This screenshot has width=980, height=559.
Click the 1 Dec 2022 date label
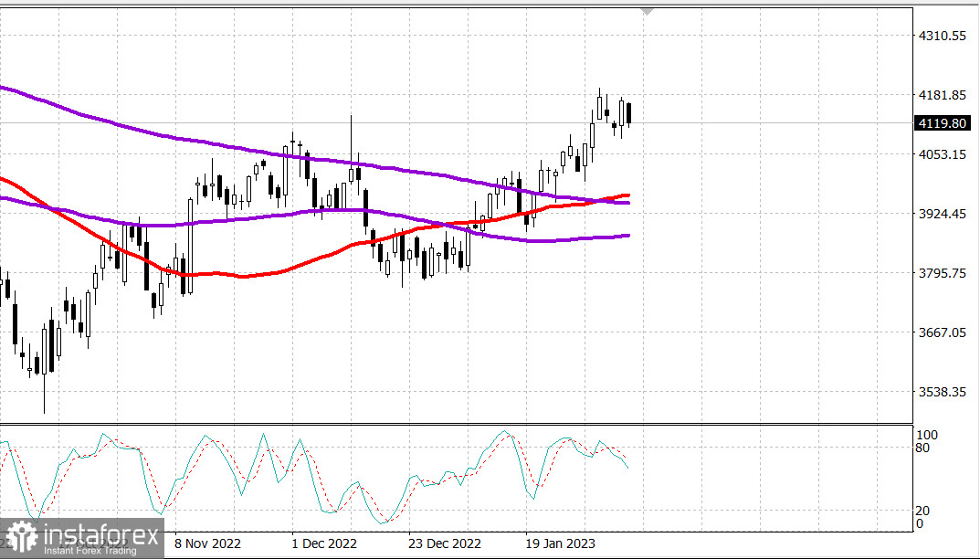click(324, 543)
